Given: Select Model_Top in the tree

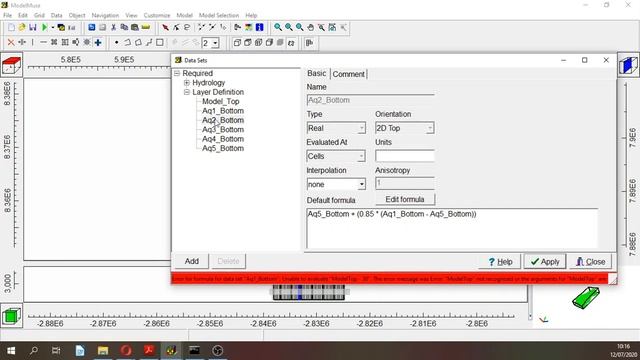Looking at the screenshot, I should tap(220, 101).
